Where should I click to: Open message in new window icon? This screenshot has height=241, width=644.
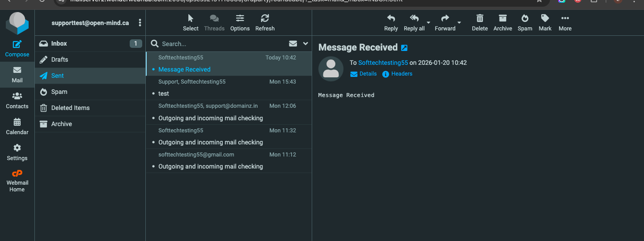point(404,48)
